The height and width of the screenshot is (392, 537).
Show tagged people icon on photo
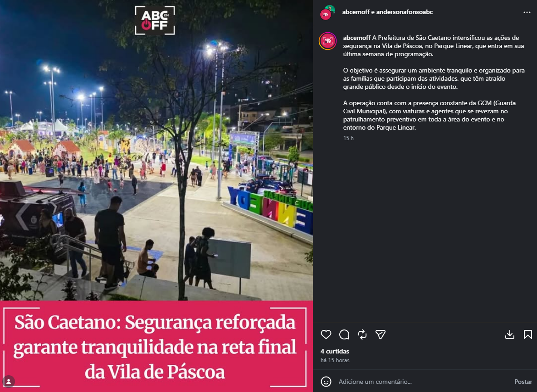(9, 381)
